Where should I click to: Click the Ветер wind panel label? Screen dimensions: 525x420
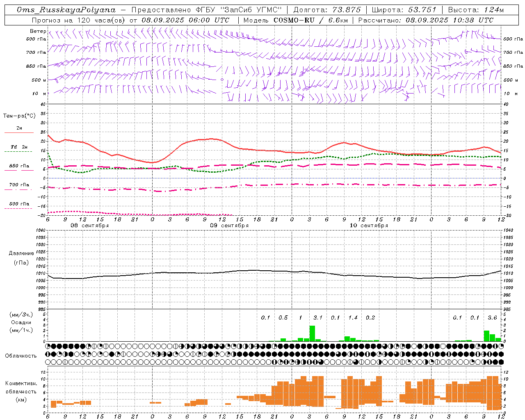click(38, 31)
